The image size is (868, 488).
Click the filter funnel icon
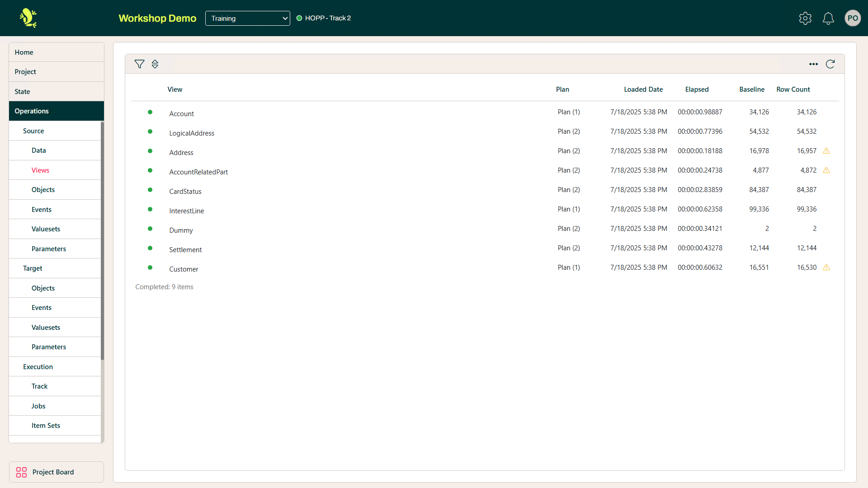pyautogui.click(x=139, y=64)
